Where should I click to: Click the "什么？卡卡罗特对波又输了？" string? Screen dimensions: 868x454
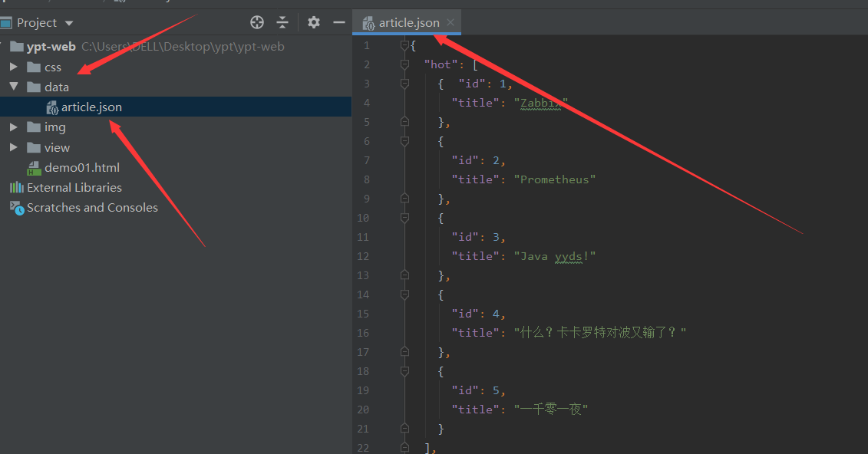point(600,332)
